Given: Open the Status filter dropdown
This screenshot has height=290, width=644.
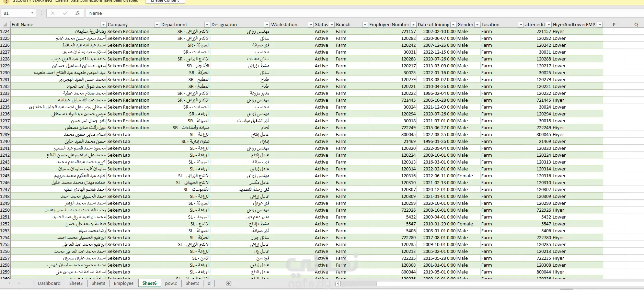Looking at the screenshot, I should (x=332, y=24).
